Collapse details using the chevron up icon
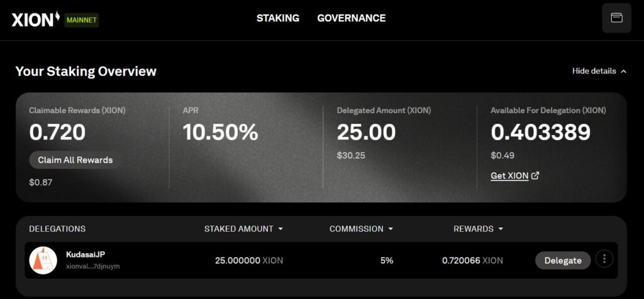Image resolution: width=644 pixels, height=299 pixels. pyautogui.click(x=623, y=72)
